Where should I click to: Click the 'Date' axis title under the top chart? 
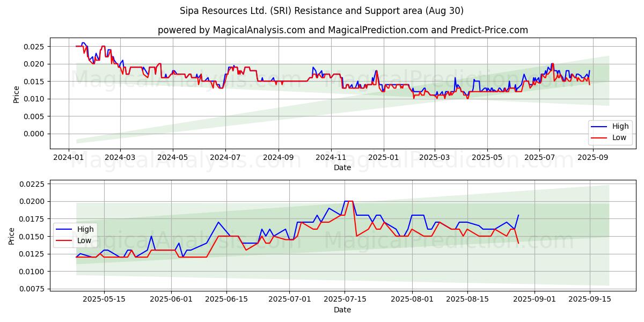coord(342,167)
